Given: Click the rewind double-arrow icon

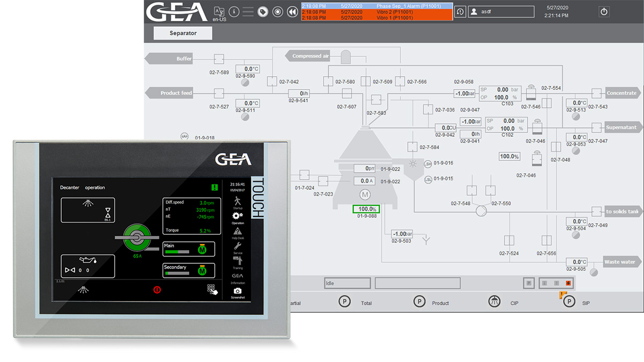Looking at the screenshot, I should 292,11.
